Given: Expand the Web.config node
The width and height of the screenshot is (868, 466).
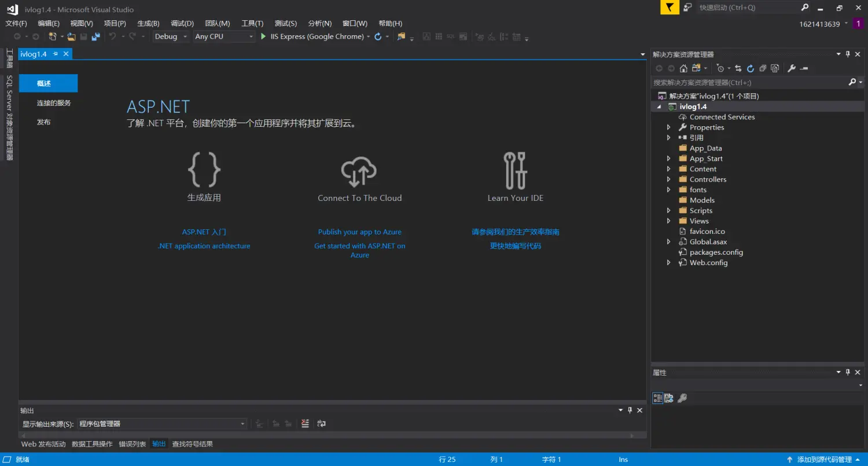Looking at the screenshot, I should point(669,263).
